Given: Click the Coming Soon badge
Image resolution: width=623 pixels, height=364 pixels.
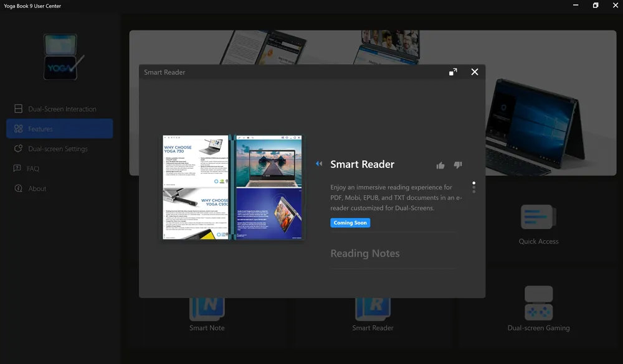Looking at the screenshot, I should pos(350,223).
